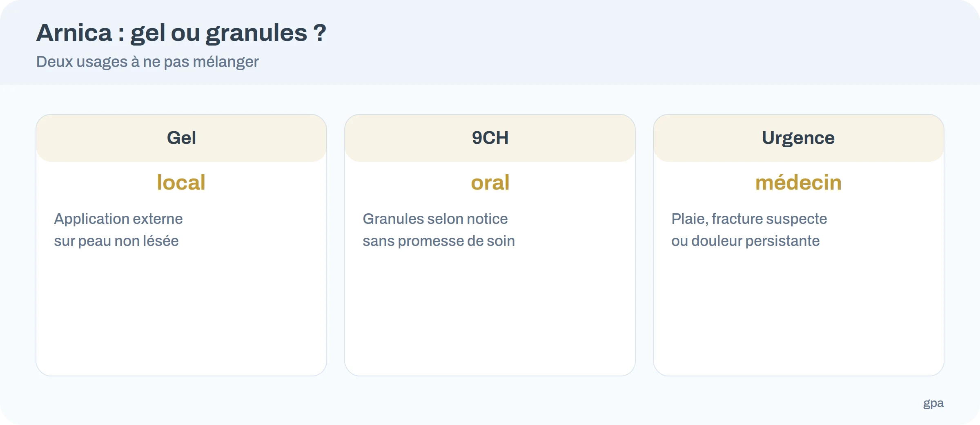Select the golden "local" keyword

tap(181, 182)
